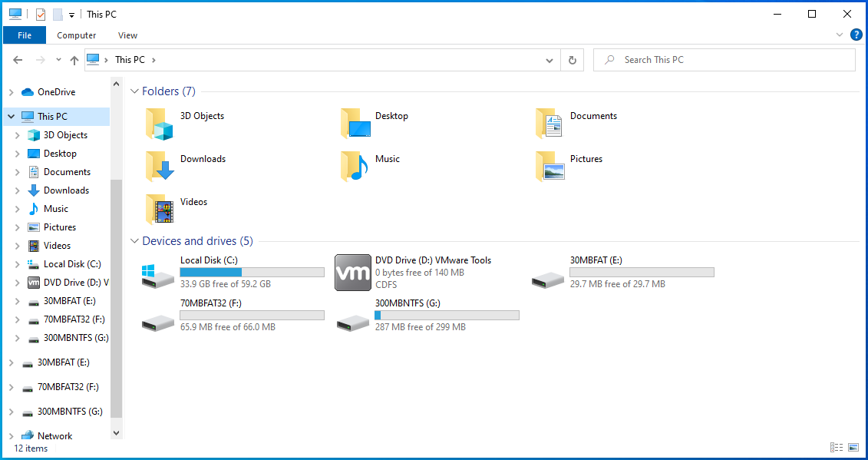The height and width of the screenshot is (460, 868).
Task: Click the "33.9 GB free of 59.2 GB" text
Action: pos(226,284)
